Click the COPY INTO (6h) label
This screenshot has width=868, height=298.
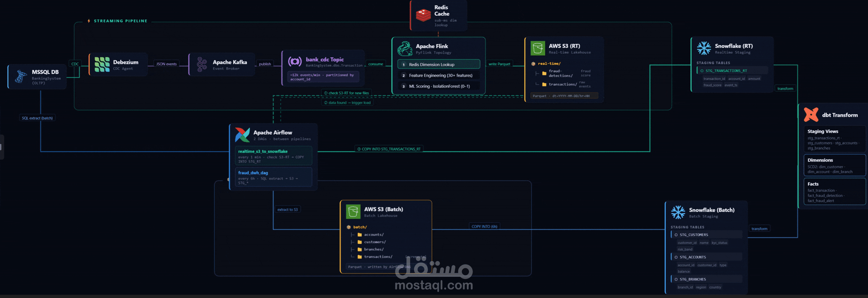point(484,227)
